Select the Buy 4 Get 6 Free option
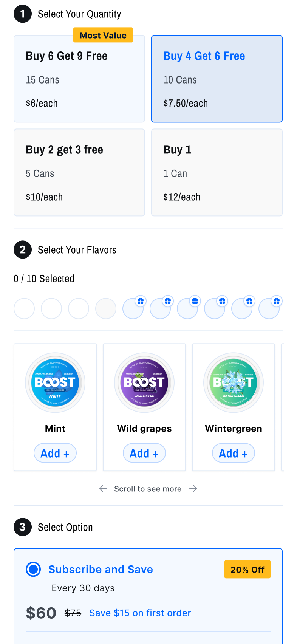 click(x=217, y=79)
